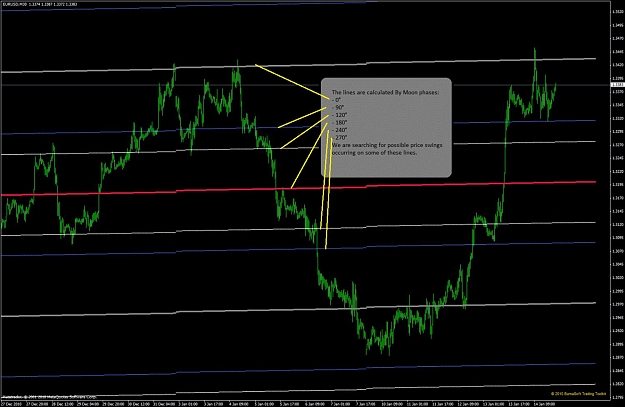Click the 27 Dec 2010 date label
The width and height of the screenshot is (625, 407).
pos(12,404)
